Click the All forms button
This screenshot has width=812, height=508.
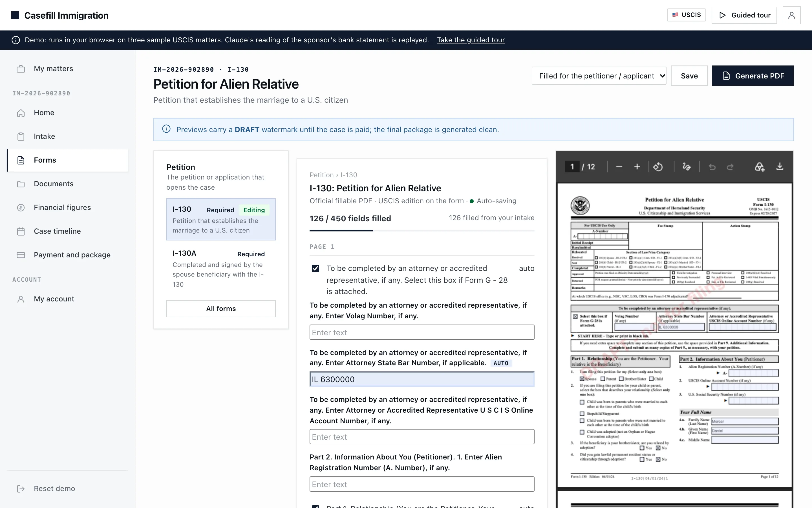pos(221,308)
